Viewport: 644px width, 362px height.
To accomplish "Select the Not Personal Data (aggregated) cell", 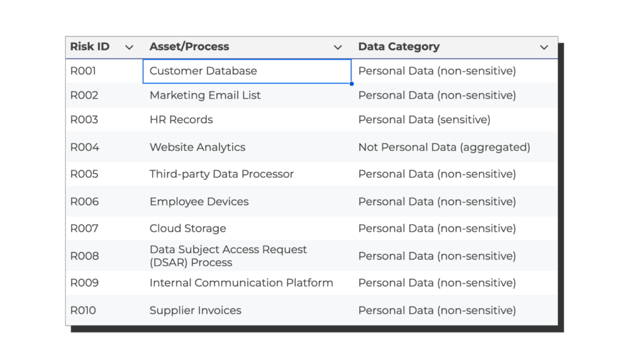I will pyautogui.click(x=444, y=147).
